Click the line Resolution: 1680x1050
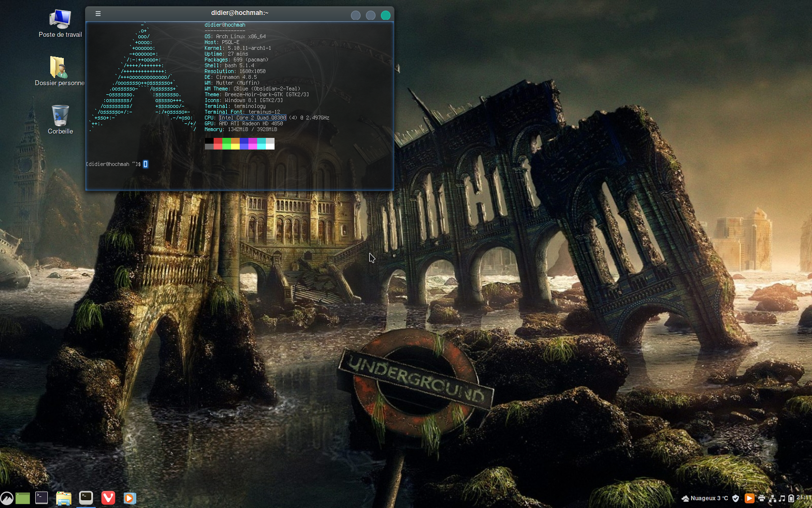Viewport: 812px width, 508px height. (x=235, y=72)
